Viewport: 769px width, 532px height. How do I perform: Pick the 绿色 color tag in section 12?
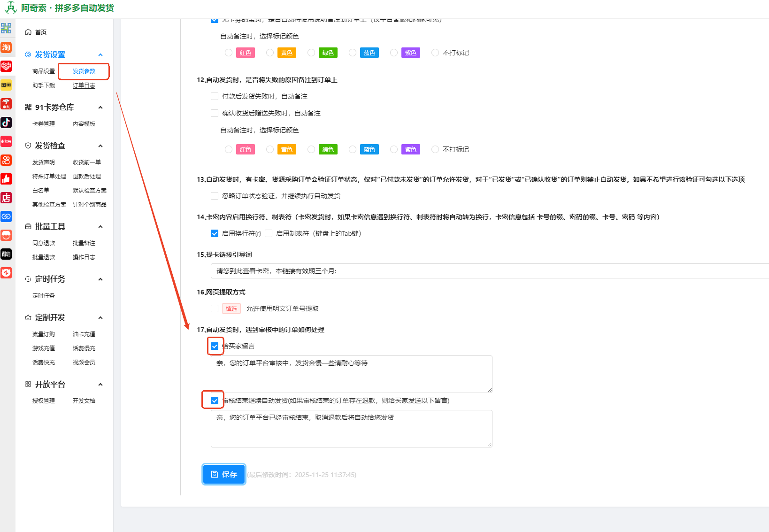coord(328,149)
